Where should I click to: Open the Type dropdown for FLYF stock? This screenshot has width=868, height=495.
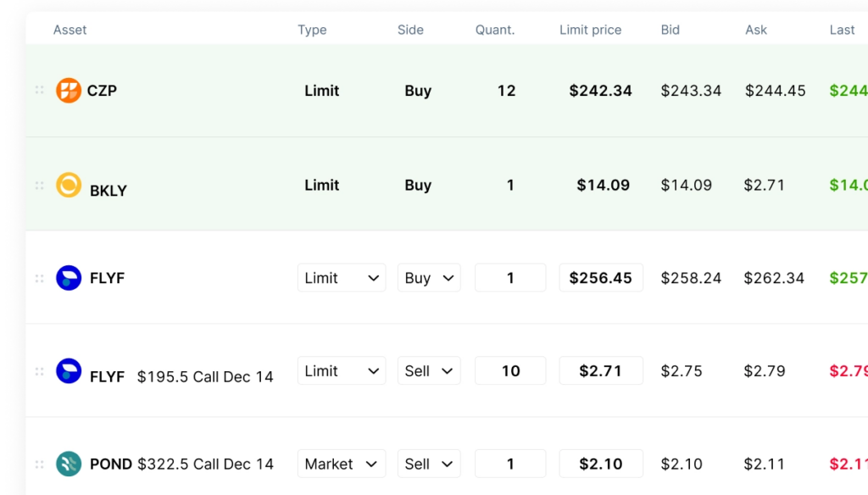point(341,278)
